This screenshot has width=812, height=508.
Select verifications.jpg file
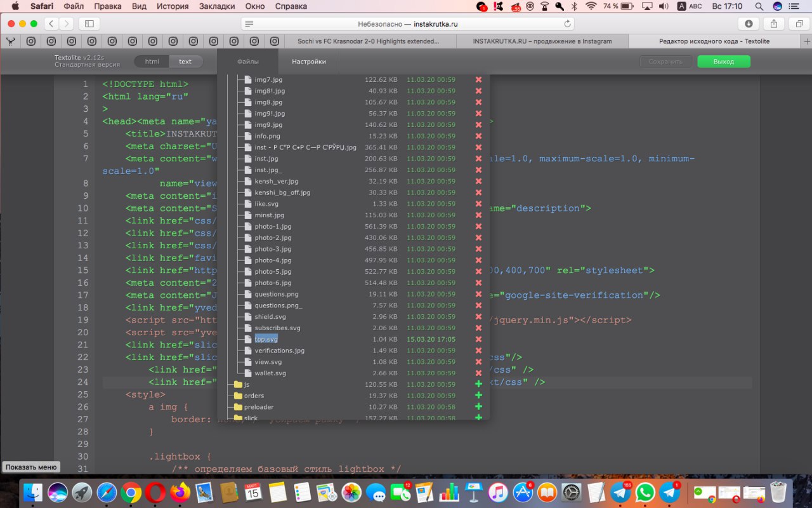click(280, 351)
